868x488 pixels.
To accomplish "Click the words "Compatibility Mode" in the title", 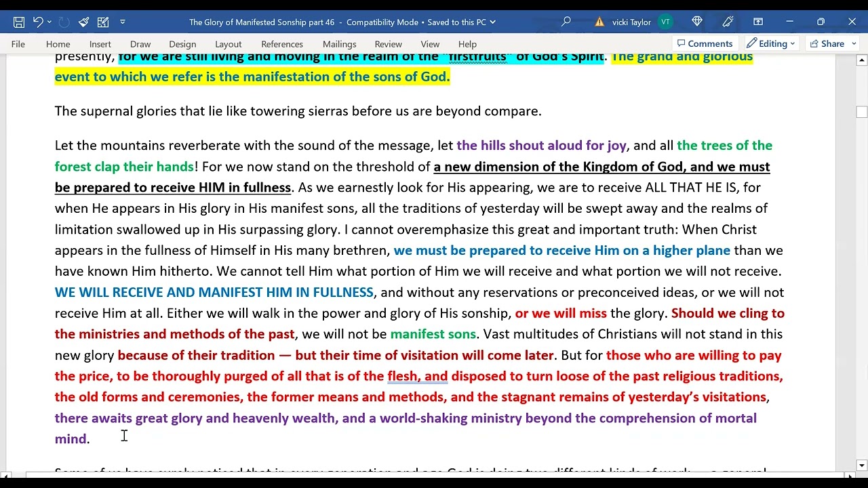I will point(382,22).
